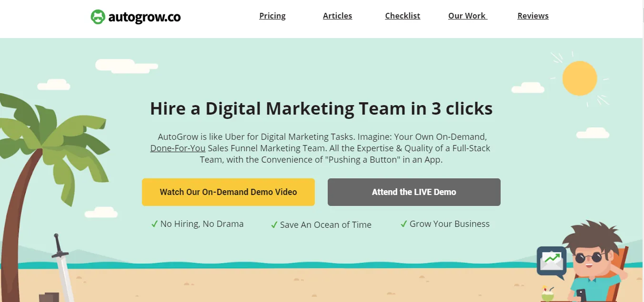
Task: Open the Pricing page
Action: pyautogui.click(x=272, y=16)
